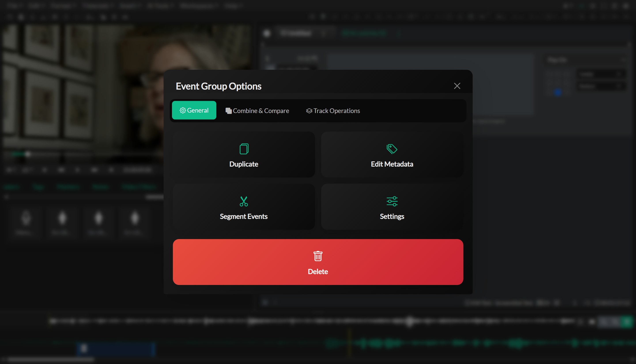Click the sliders icon above Settings
The height and width of the screenshot is (364, 636).
pos(391,201)
